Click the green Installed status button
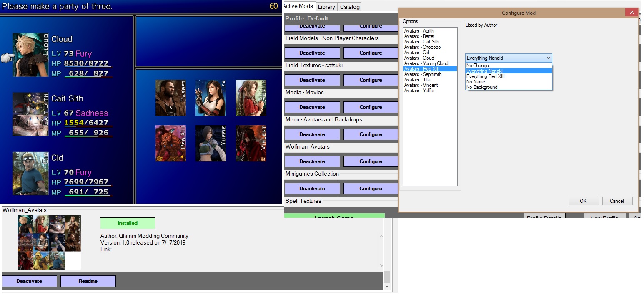 click(128, 223)
